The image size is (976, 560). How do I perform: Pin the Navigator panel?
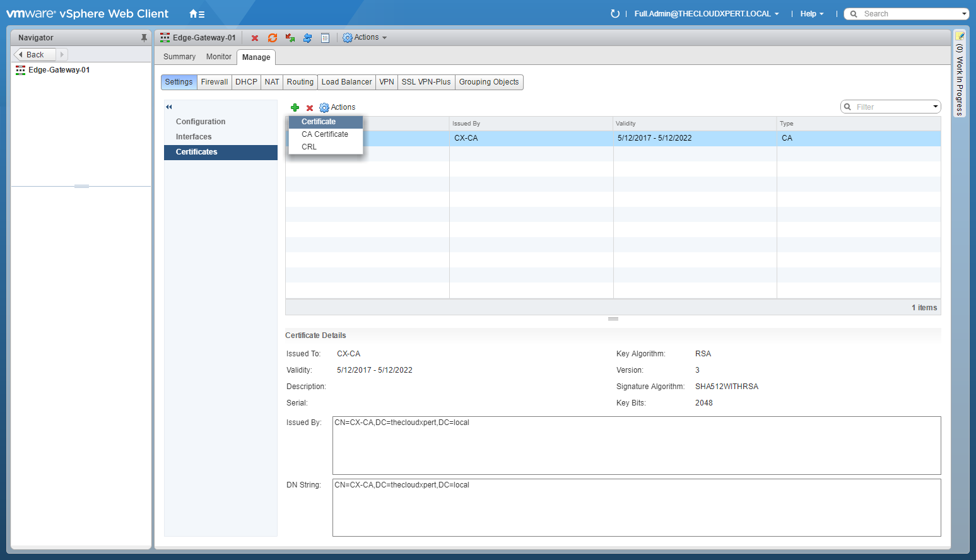tap(144, 38)
